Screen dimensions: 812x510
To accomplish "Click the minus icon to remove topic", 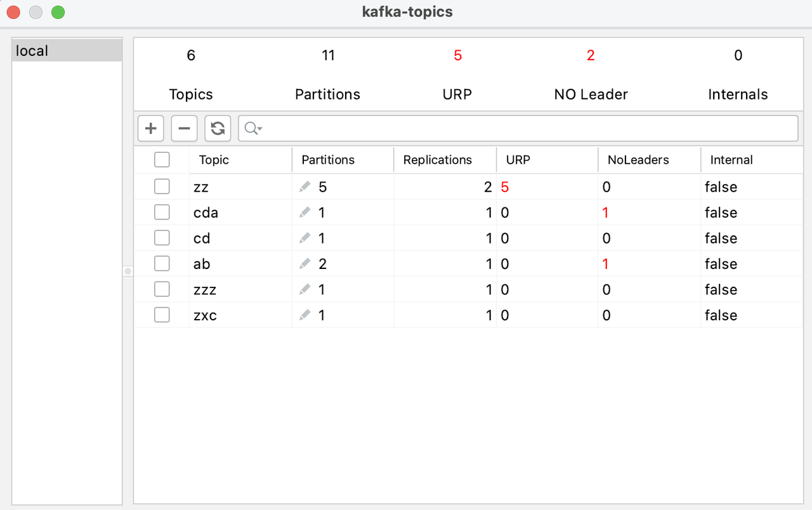I will tap(184, 129).
